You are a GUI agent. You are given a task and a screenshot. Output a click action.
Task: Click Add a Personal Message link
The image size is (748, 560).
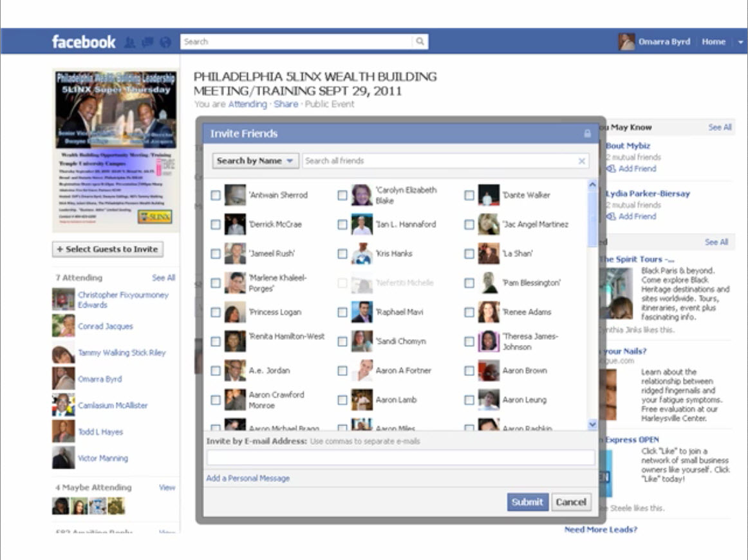pyautogui.click(x=248, y=478)
